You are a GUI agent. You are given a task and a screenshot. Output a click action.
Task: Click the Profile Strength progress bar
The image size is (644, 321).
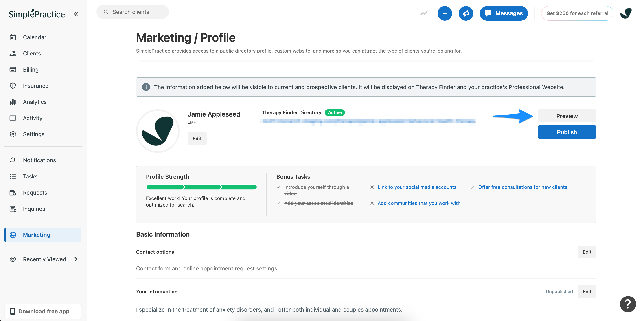coord(202,187)
